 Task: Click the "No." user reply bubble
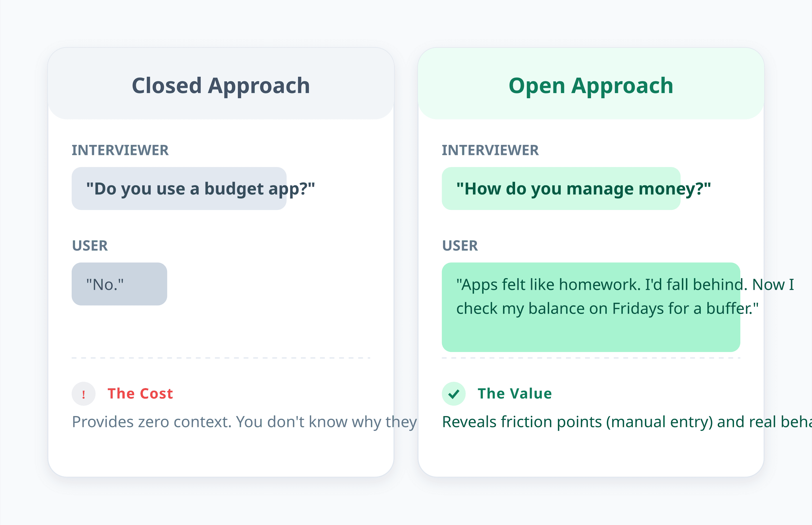pyautogui.click(x=120, y=284)
